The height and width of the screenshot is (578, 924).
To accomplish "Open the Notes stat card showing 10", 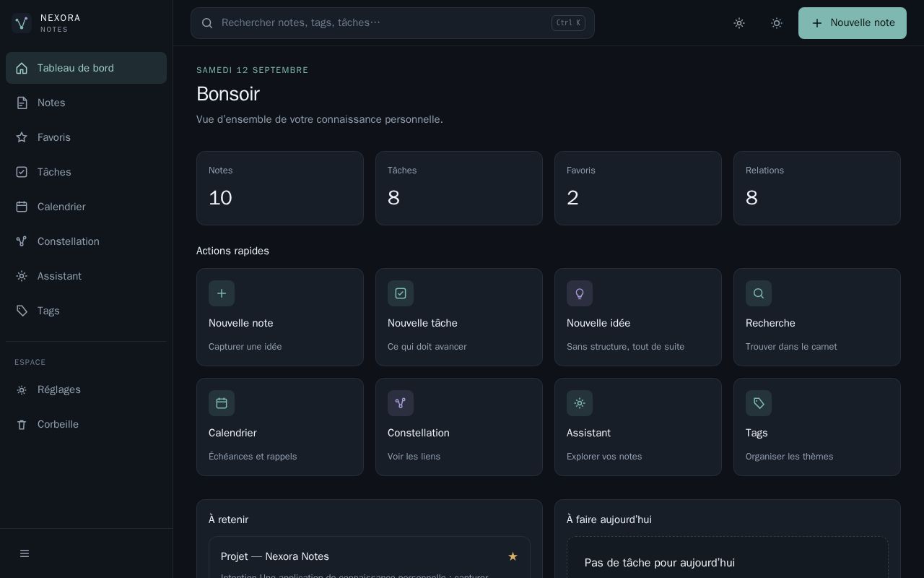I will click(x=280, y=188).
